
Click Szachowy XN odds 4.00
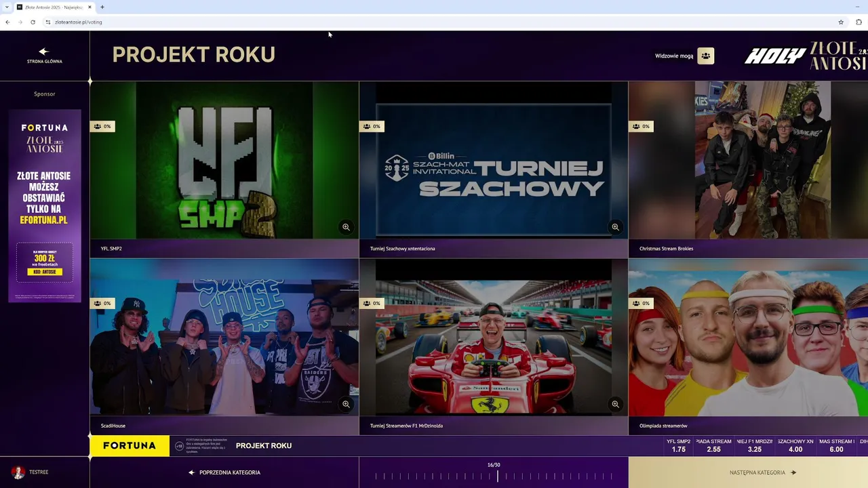coord(795,445)
